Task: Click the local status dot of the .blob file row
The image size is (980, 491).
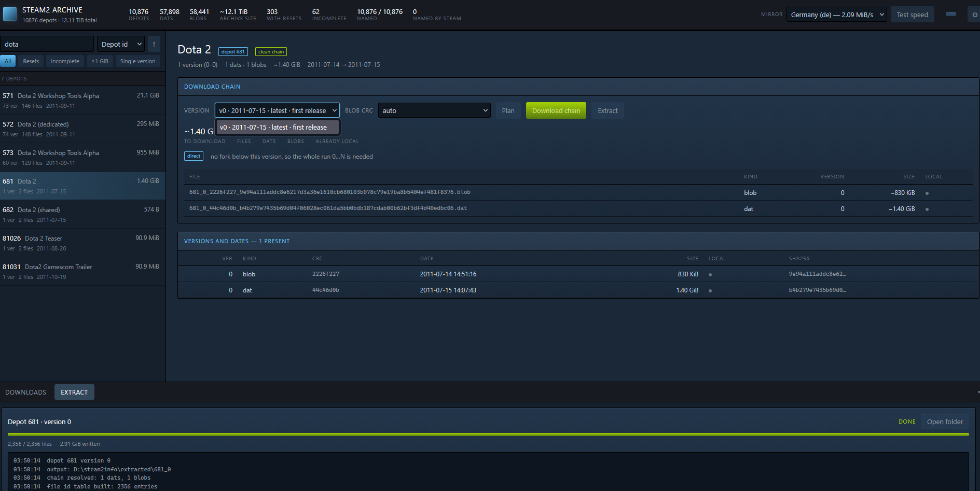Action: (x=927, y=193)
